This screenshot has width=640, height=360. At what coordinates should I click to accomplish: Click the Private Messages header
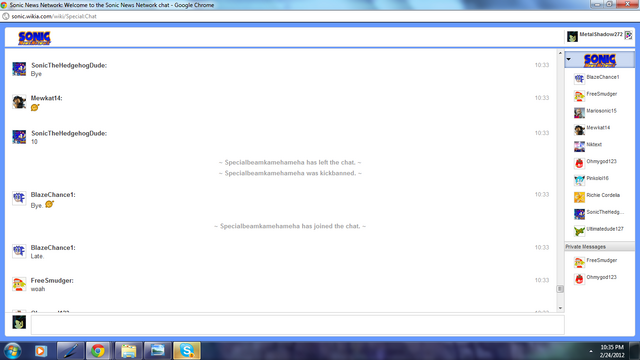600,247
